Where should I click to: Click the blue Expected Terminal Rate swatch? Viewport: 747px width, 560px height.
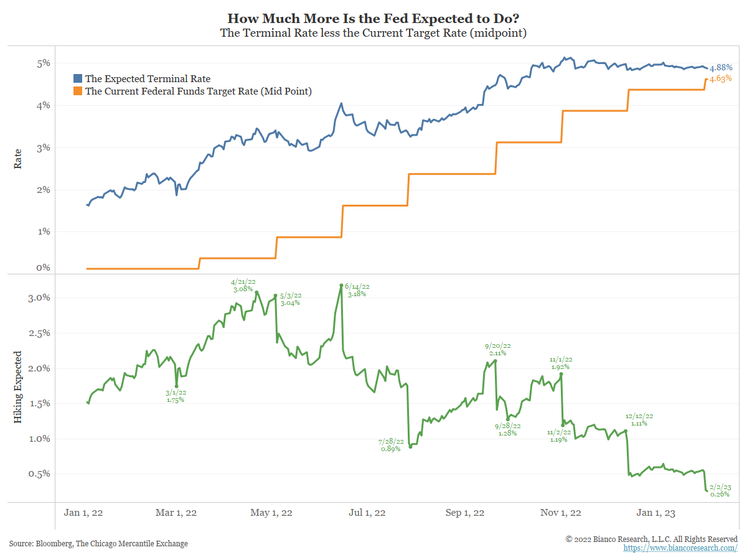tap(77, 79)
